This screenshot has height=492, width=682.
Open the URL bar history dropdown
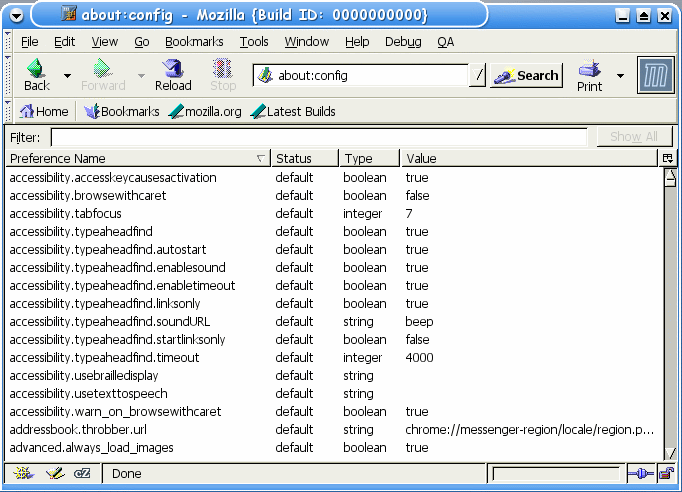(x=478, y=76)
